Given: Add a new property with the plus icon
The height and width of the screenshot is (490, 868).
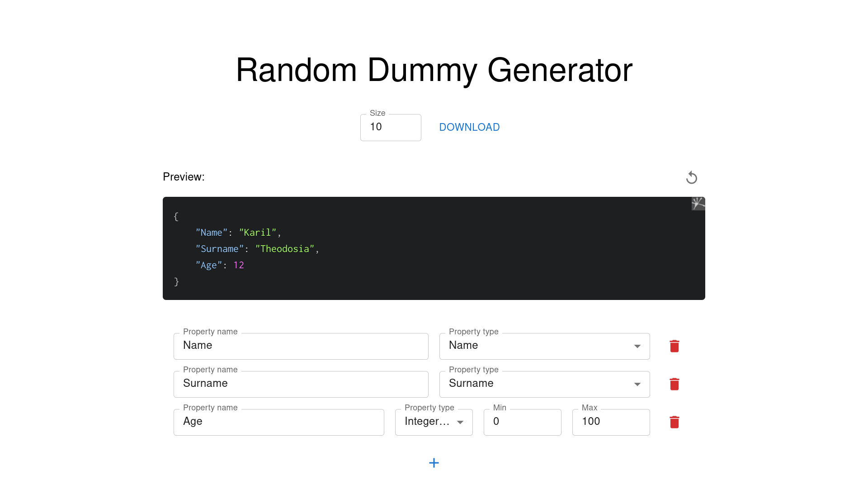Looking at the screenshot, I should point(434,462).
